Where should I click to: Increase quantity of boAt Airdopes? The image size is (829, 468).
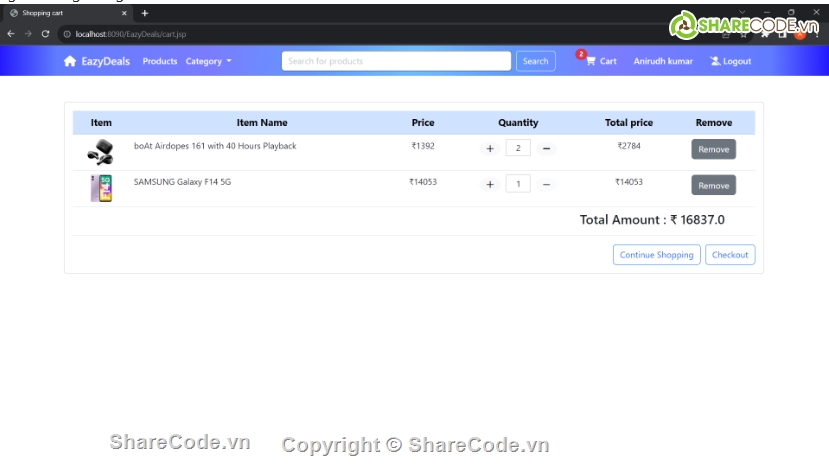(490, 149)
